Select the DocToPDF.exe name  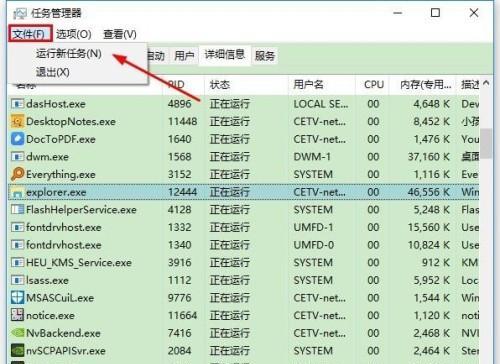coord(61,139)
